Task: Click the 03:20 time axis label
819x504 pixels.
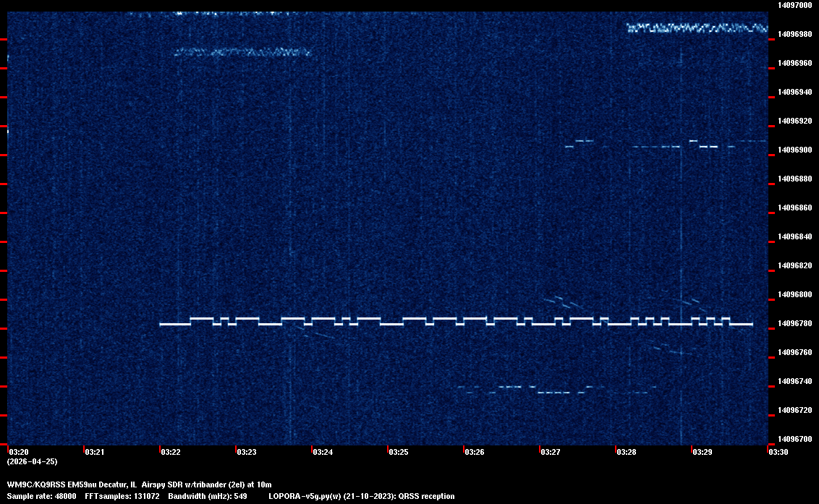Action: tap(17, 453)
